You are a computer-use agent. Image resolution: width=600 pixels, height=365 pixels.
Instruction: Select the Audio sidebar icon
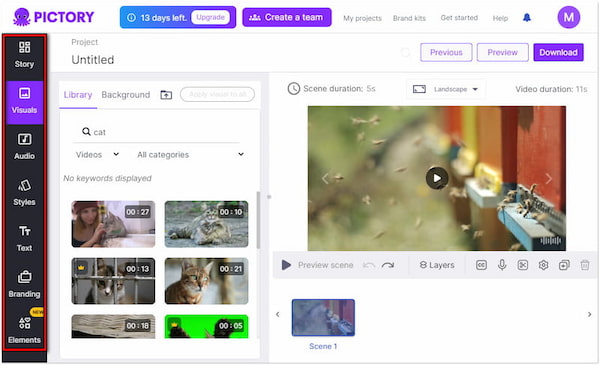point(24,146)
